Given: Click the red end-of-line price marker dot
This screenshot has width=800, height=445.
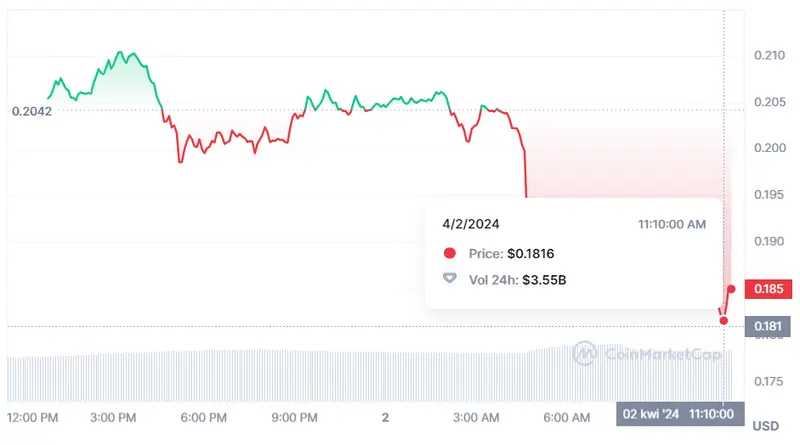Looking at the screenshot, I should [x=731, y=289].
